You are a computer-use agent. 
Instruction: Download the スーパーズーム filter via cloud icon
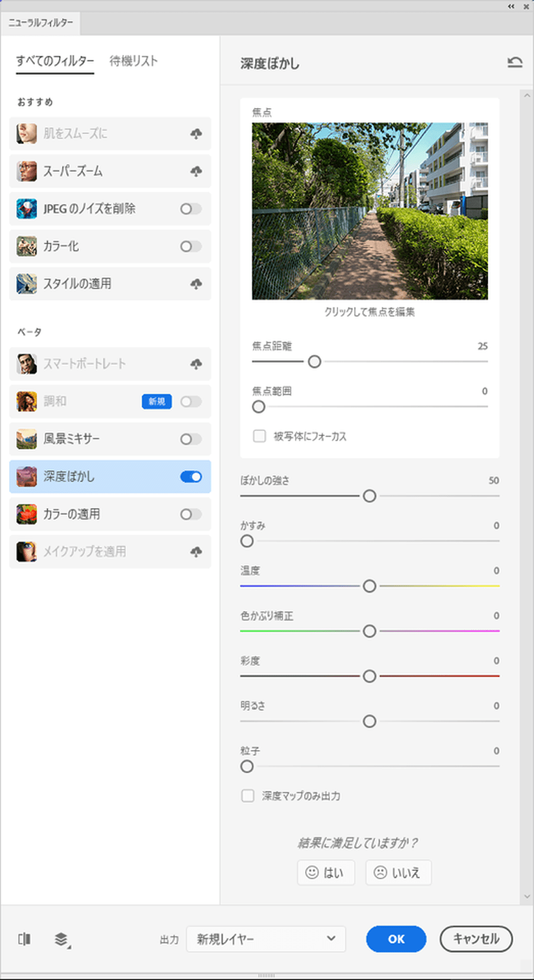point(196,171)
